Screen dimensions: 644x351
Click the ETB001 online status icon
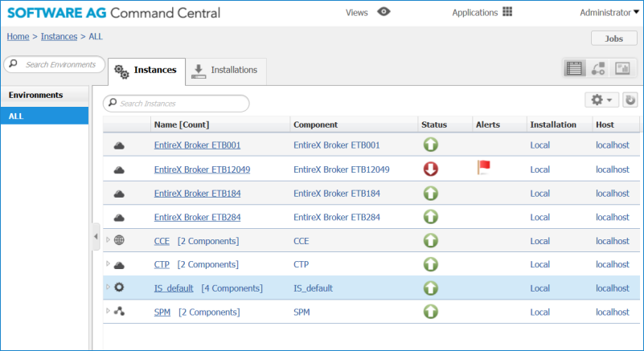pyautogui.click(x=431, y=145)
